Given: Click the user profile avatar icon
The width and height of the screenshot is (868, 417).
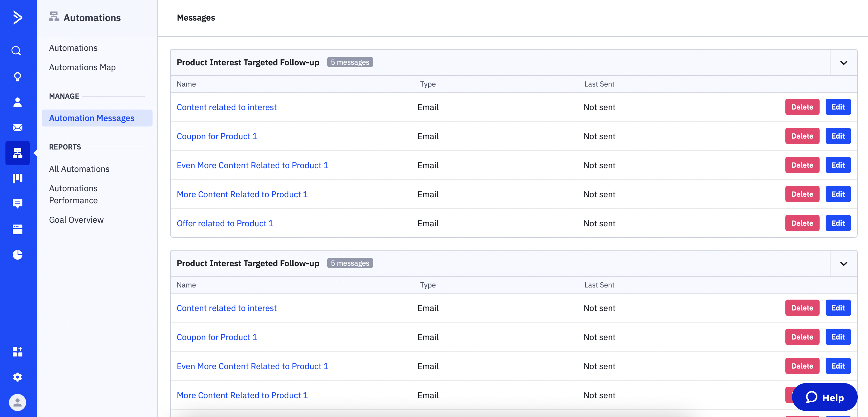Looking at the screenshot, I should (x=17, y=402).
